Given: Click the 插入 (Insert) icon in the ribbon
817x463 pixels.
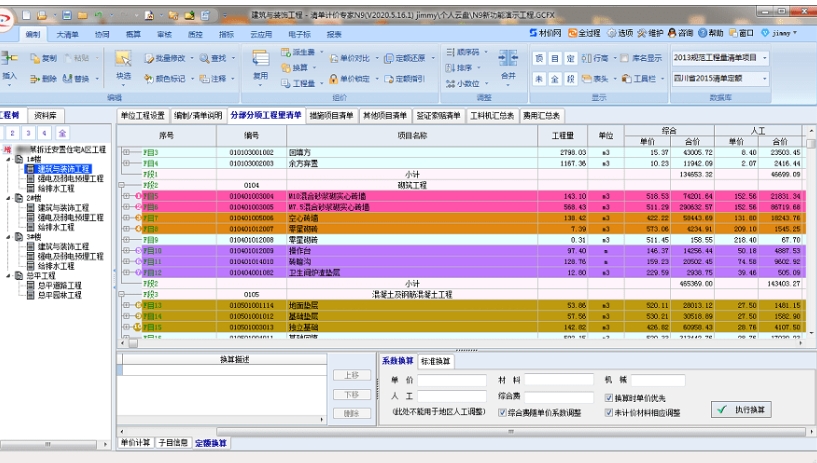Looking at the screenshot, I should click(9, 57).
